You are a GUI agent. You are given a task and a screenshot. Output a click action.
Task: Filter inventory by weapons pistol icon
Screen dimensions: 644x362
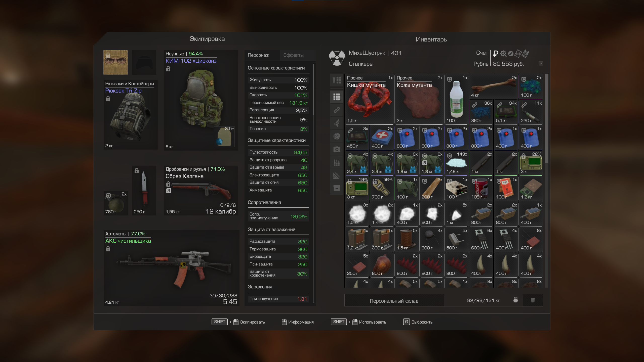click(x=337, y=123)
